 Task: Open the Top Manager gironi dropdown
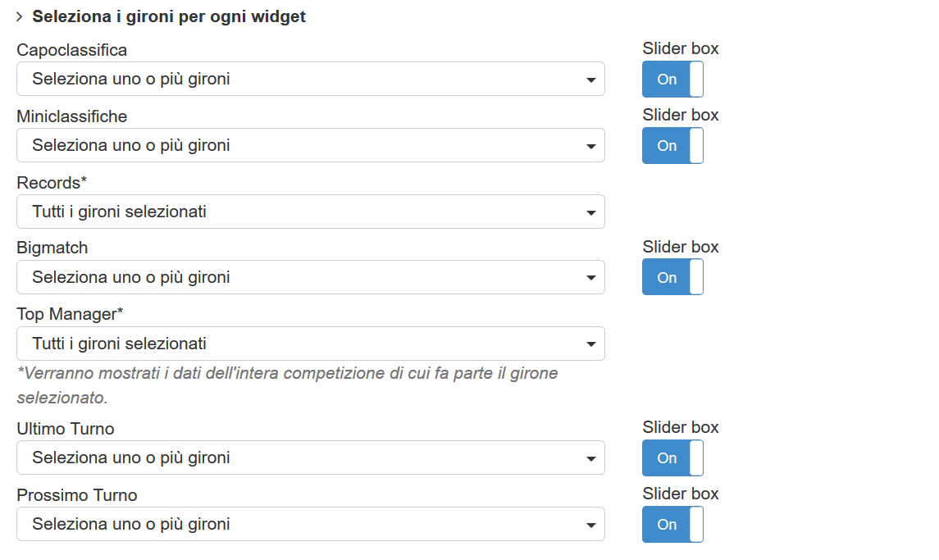pyautogui.click(x=310, y=344)
